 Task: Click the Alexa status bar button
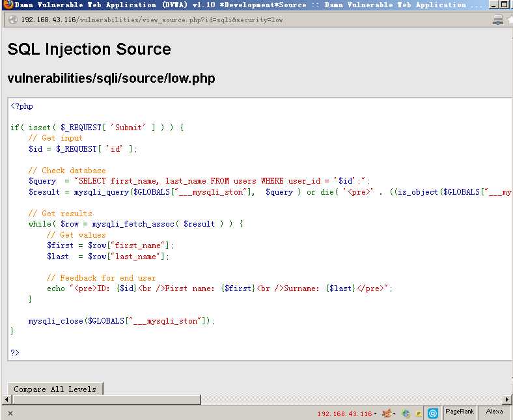(494, 412)
